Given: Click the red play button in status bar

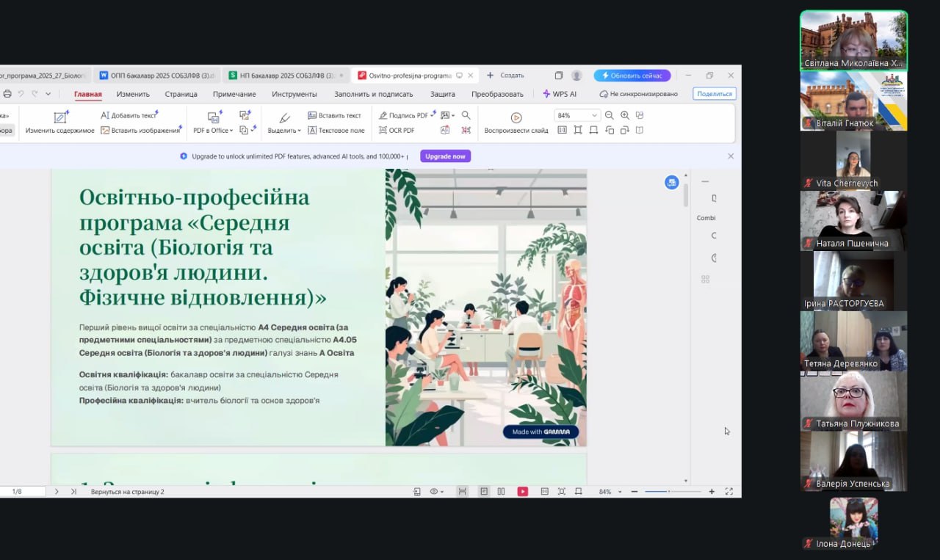Looking at the screenshot, I should [x=522, y=492].
